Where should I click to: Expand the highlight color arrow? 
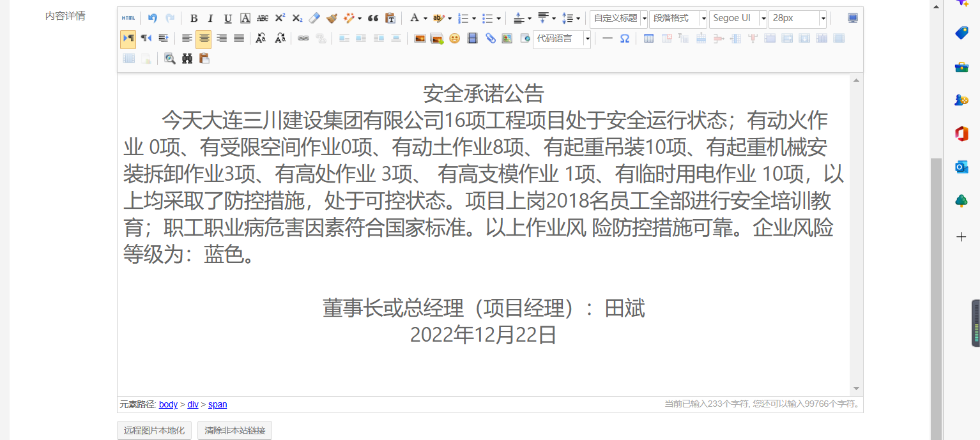[449, 19]
